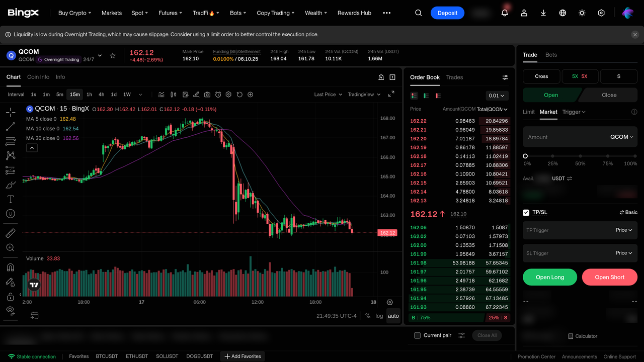Click the Open Long button

tap(550, 277)
